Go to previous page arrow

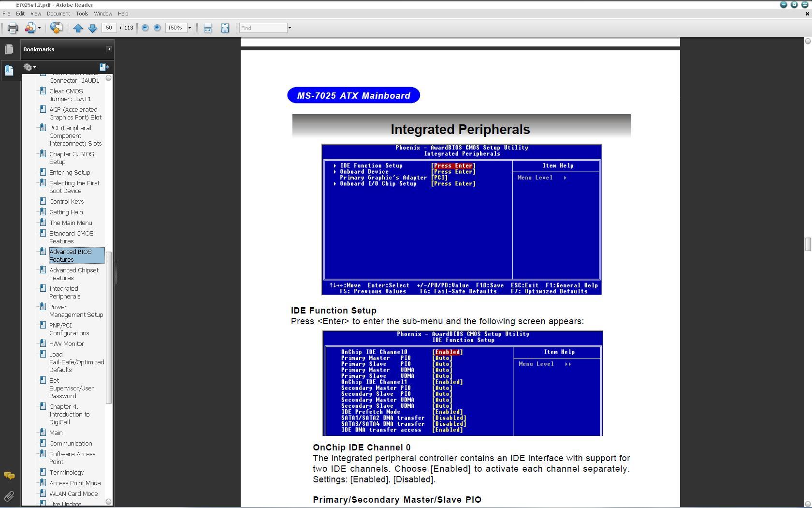78,28
